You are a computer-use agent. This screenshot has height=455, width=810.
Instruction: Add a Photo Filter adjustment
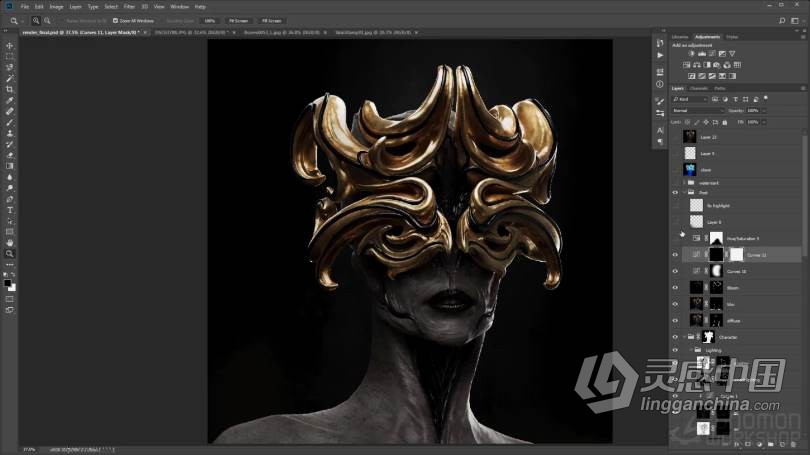point(717,65)
